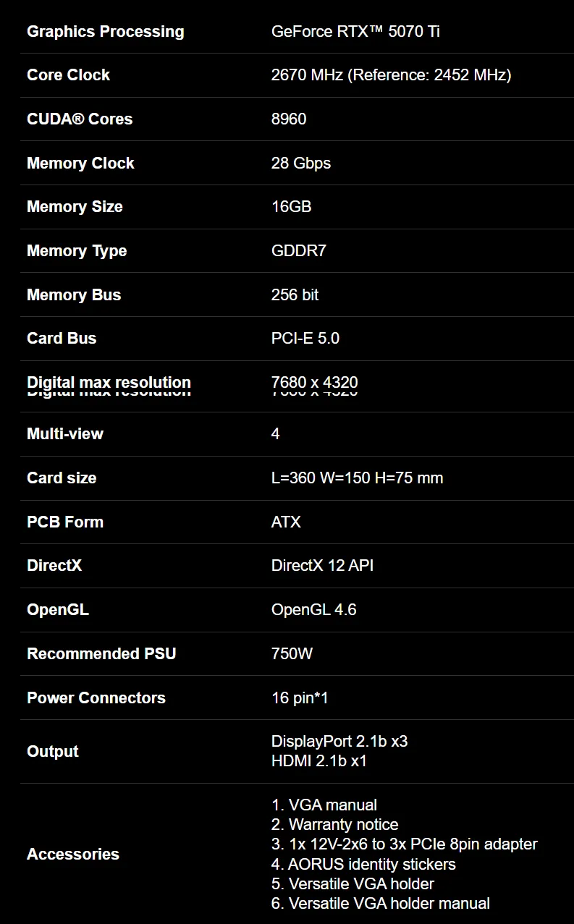Select the AORUS identity stickers accessory line
The width and height of the screenshot is (574, 924).
(363, 864)
